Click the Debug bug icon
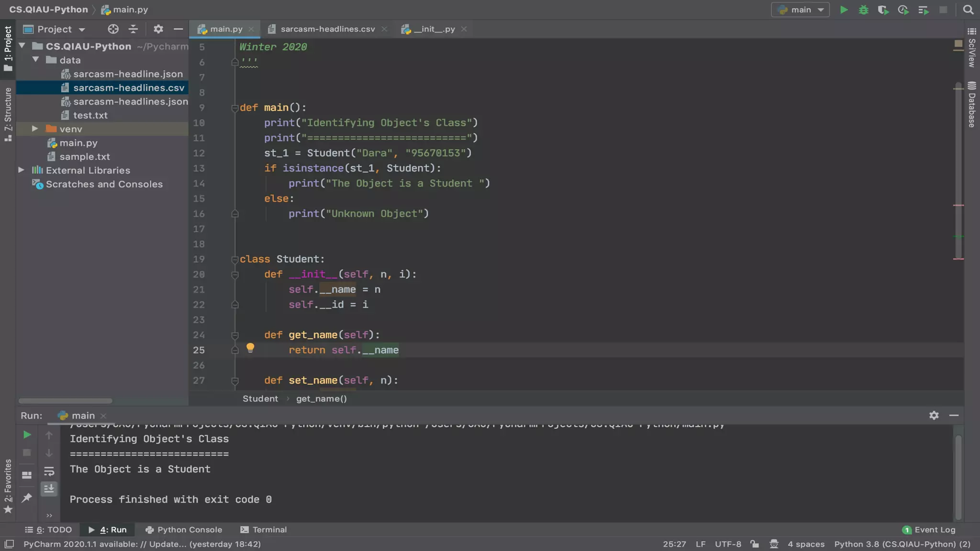The image size is (980, 551). point(863,10)
